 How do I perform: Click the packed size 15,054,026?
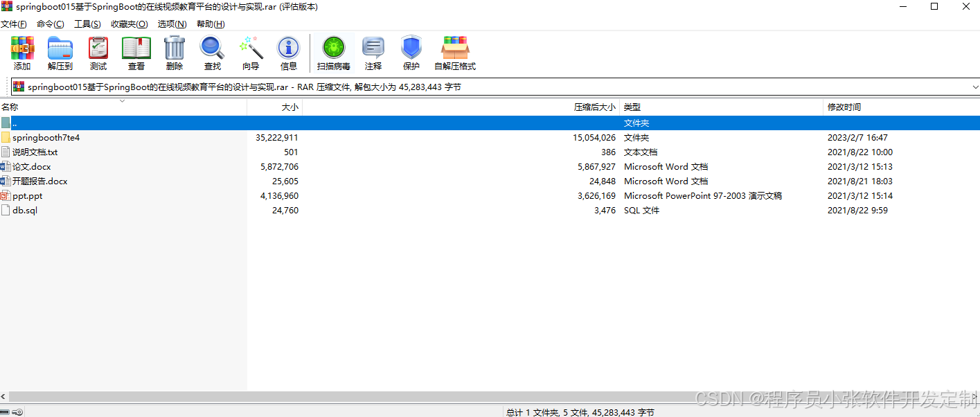pos(594,137)
